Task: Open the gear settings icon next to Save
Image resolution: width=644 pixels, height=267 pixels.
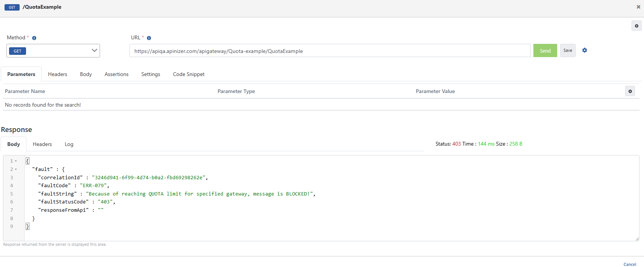Action: pyautogui.click(x=584, y=50)
